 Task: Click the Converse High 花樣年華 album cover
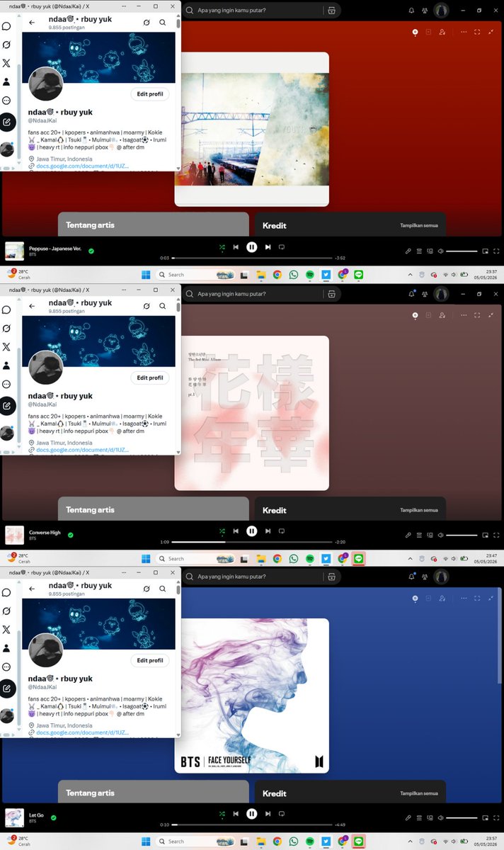tap(252, 413)
